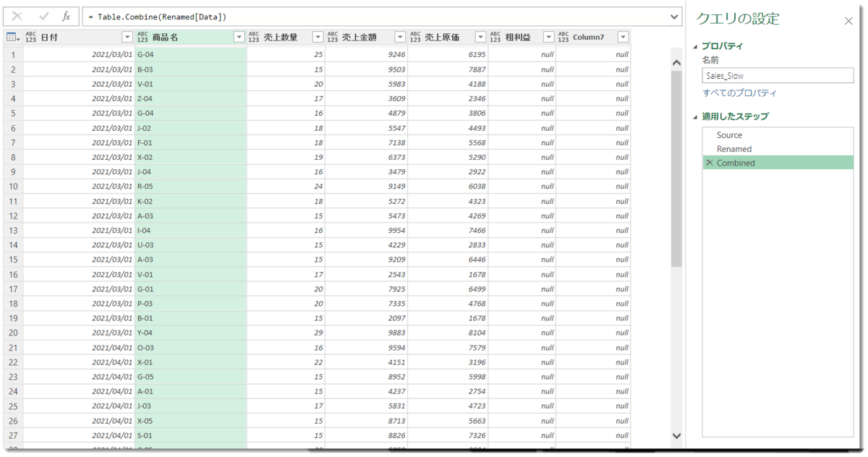Viewport: 868px width, 457px height.
Task: Open filter dropdown for Column7
Action: coord(623,37)
